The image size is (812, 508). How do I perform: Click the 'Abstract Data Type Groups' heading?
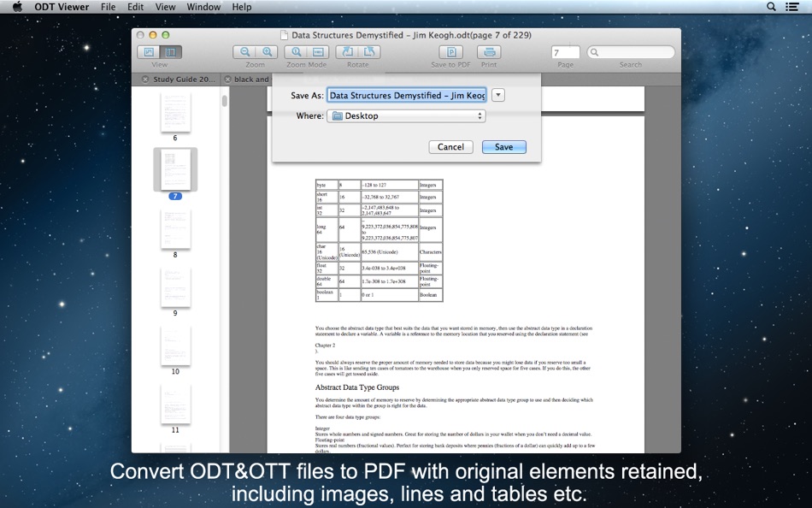(x=356, y=387)
